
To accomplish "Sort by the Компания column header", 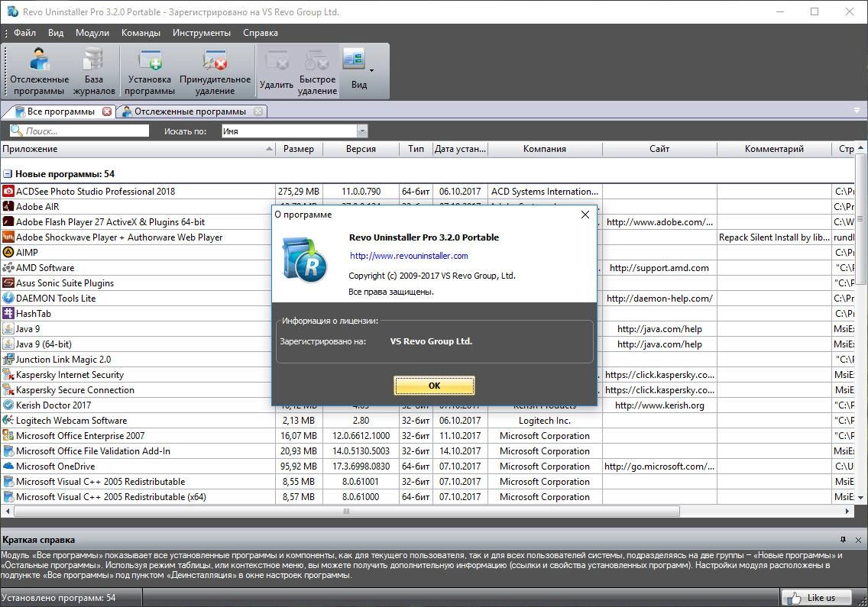I will [x=545, y=149].
